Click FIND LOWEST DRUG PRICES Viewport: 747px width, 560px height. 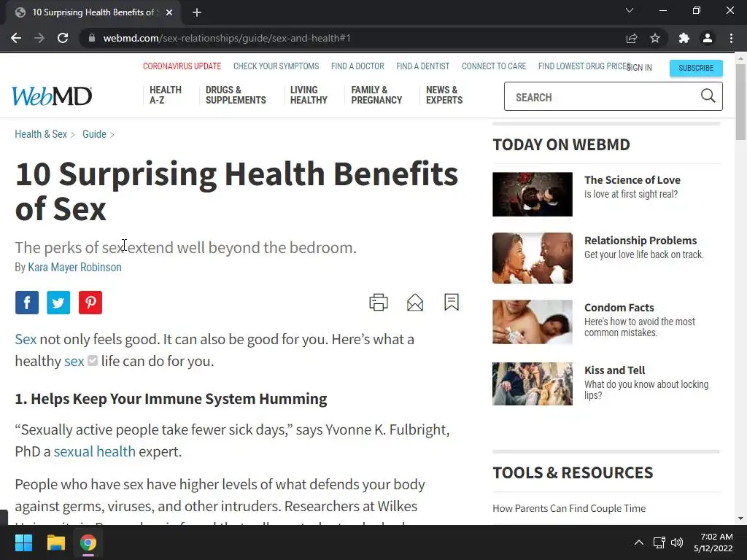[584, 66]
